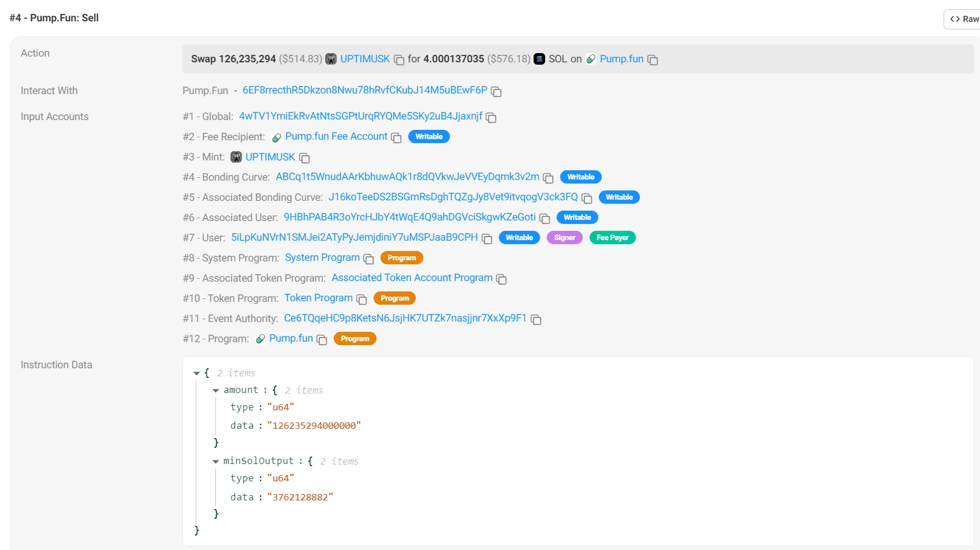The width and height of the screenshot is (980, 550).
Task: Click the ($576.18) dollar value
Action: (509, 59)
